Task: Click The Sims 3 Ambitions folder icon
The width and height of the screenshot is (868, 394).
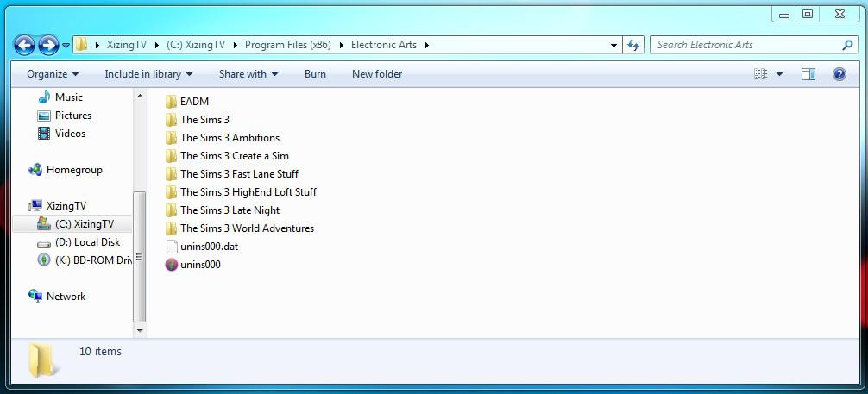Action: [x=172, y=138]
